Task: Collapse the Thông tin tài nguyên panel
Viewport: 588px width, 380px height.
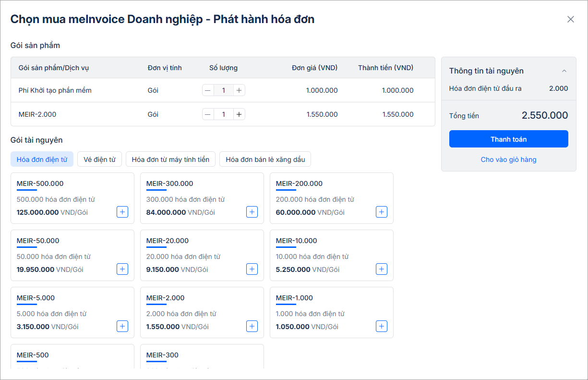Action: pos(564,71)
